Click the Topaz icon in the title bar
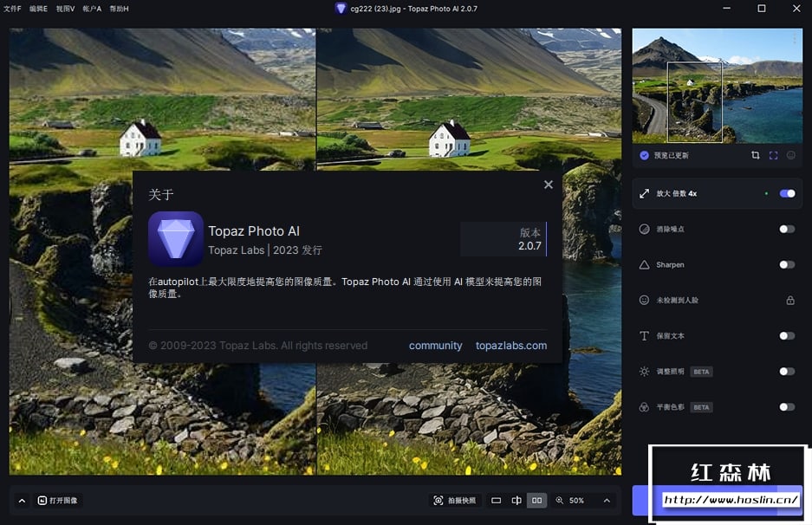 pyautogui.click(x=341, y=9)
